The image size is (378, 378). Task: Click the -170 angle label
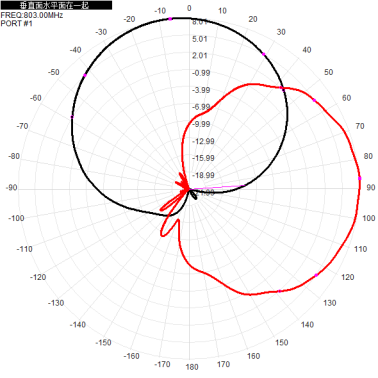[162, 364]
